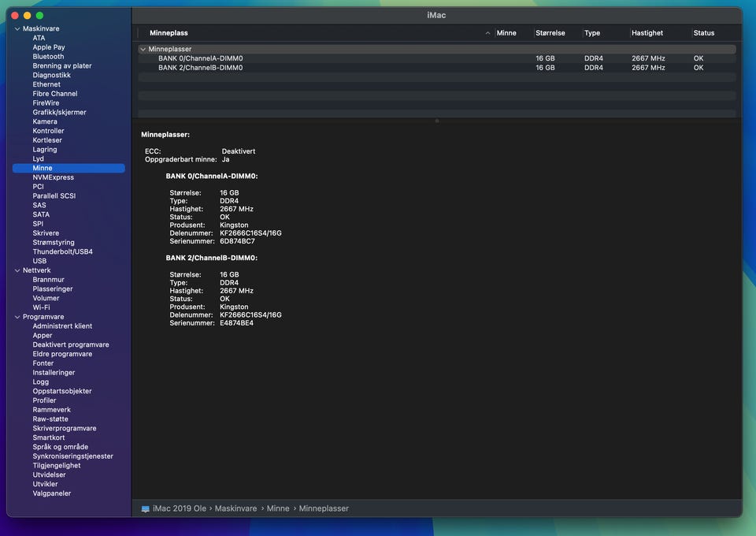The image size is (756, 536).
Task: Select SATA in the sidebar
Action: click(41, 214)
